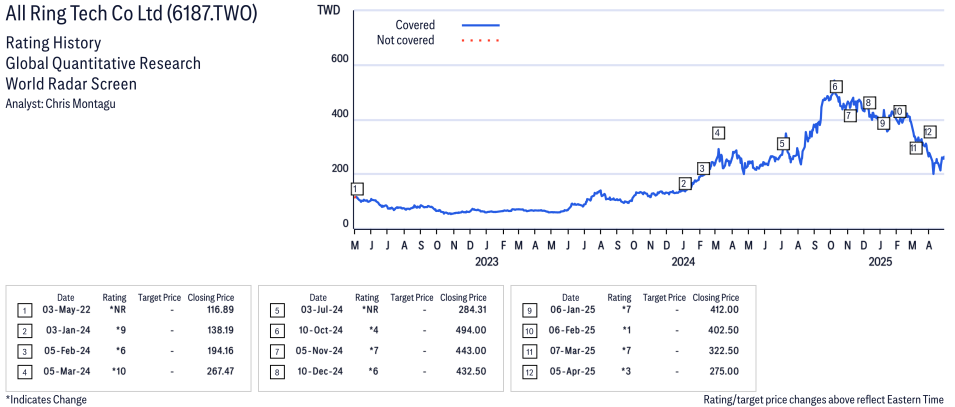Click closing price 284.31
The image size is (955, 407).
point(472,311)
